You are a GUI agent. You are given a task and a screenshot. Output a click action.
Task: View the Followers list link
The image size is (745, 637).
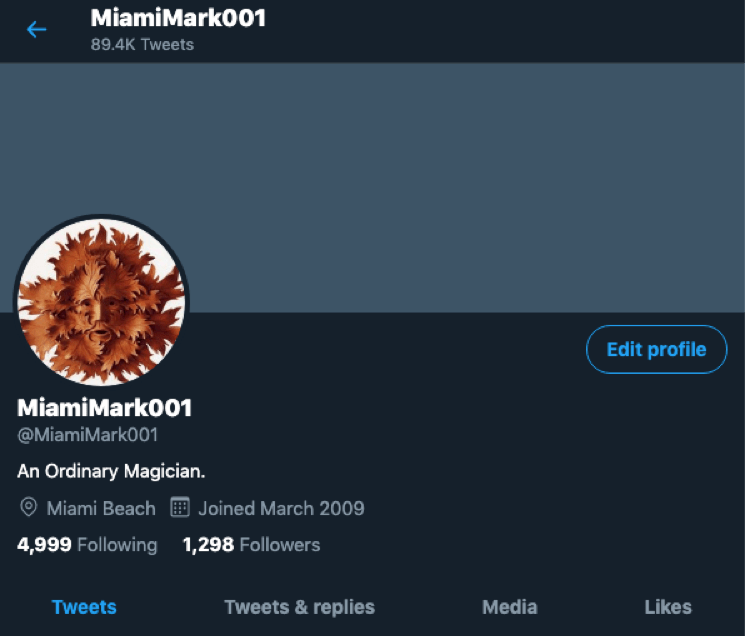point(280,545)
